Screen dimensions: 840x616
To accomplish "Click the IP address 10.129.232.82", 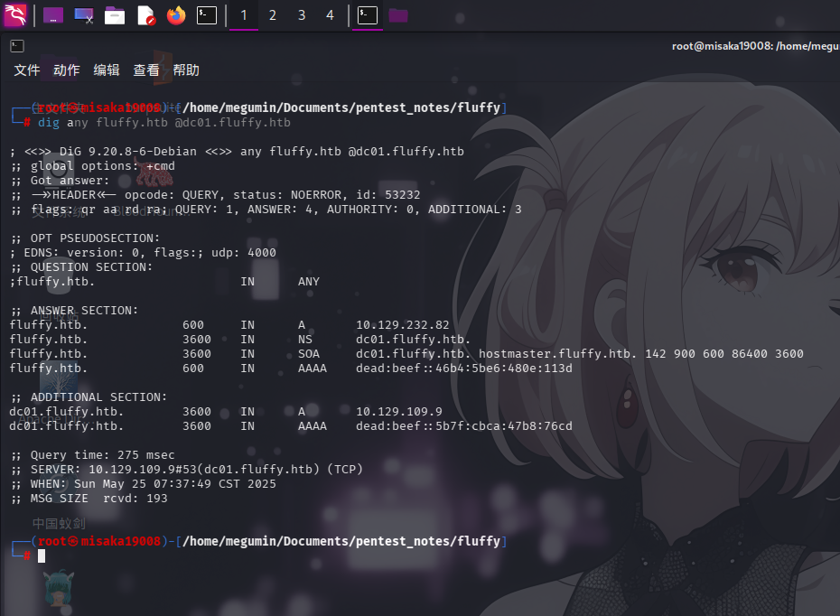I will [x=402, y=325].
